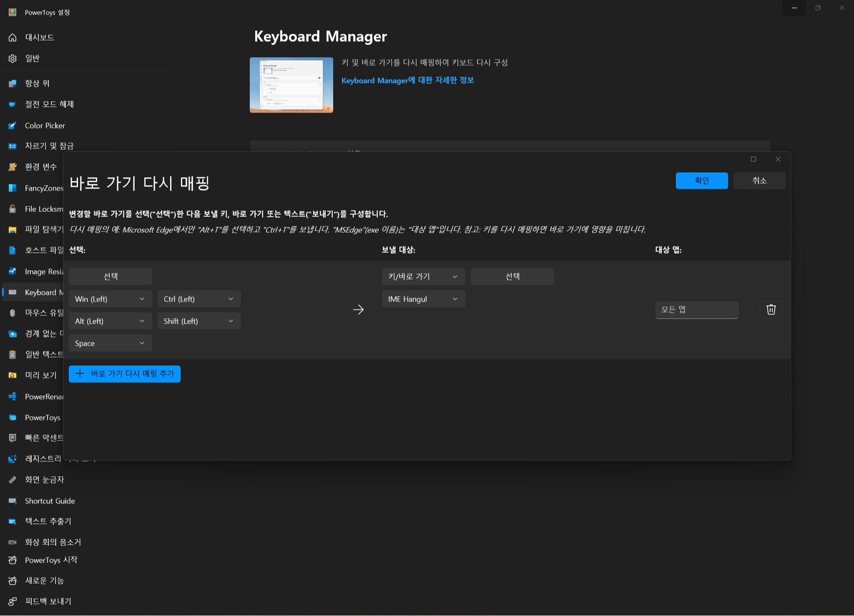Expand the Win (Left) key dropdown
Screen dimensions: 854x616
pyautogui.click(x=110, y=299)
